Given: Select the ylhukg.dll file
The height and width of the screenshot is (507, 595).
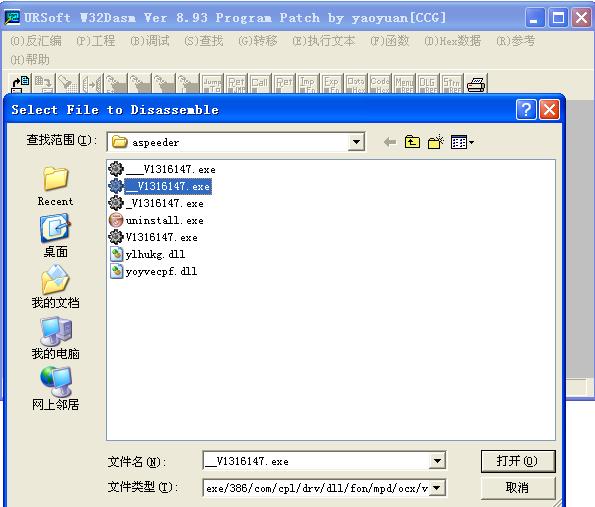Looking at the screenshot, I should 147,254.
